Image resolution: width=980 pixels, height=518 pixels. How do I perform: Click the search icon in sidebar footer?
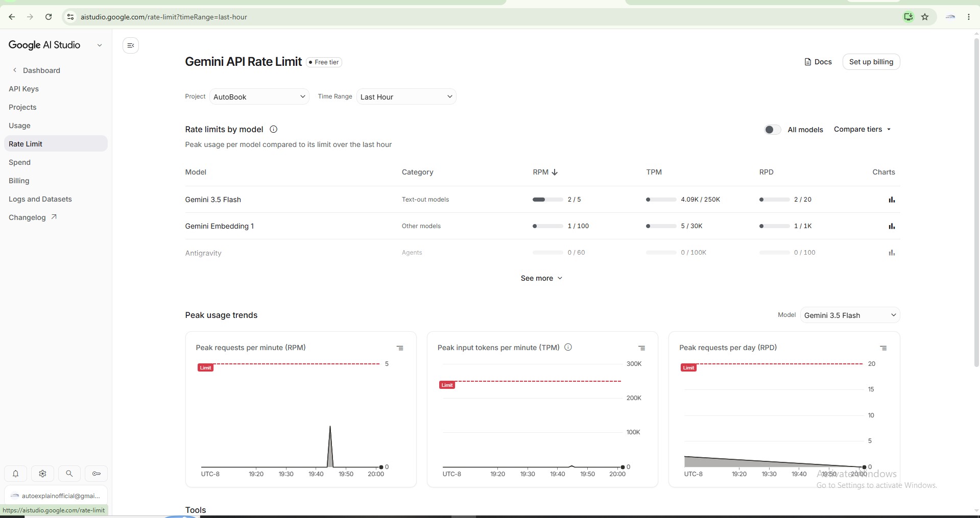click(69, 474)
